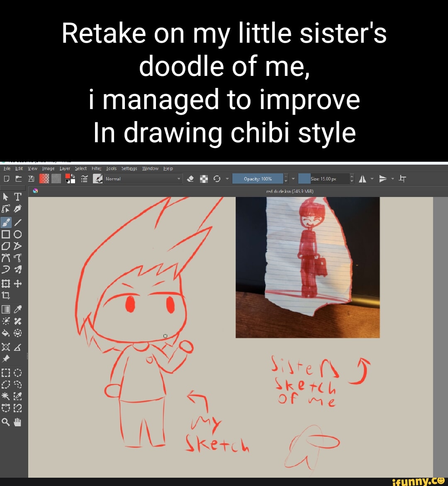Adjust the Opacity 100% slider
This screenshot has width=448, height=486.
click(x=258, y=179)
